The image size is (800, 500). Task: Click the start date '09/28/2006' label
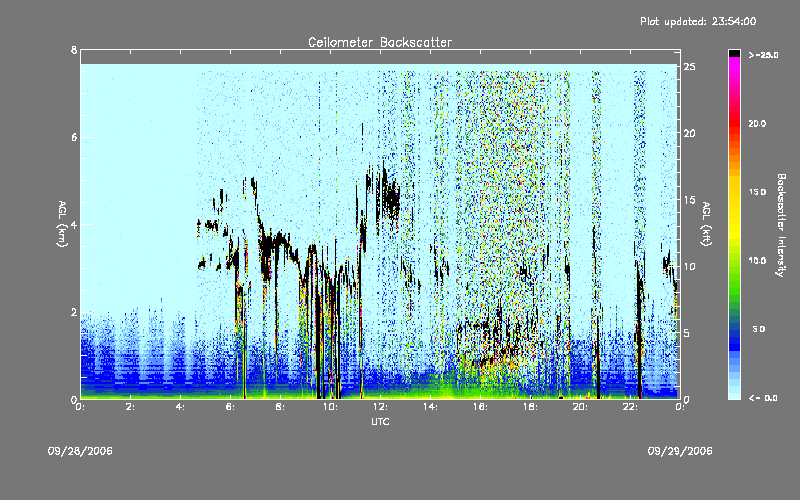tap(80, 451)
